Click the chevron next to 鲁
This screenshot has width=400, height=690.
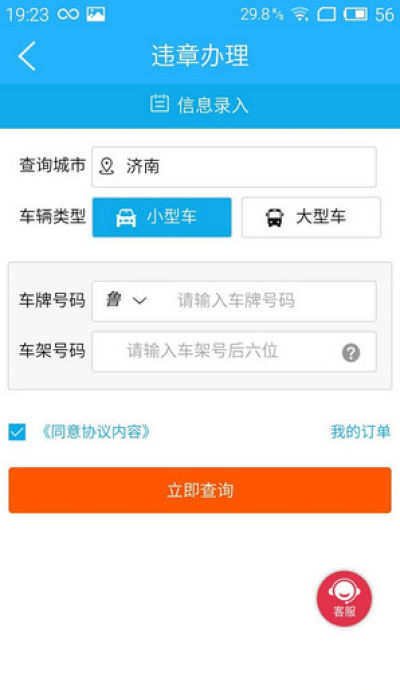pyautogui.click(x=139, y=301)
